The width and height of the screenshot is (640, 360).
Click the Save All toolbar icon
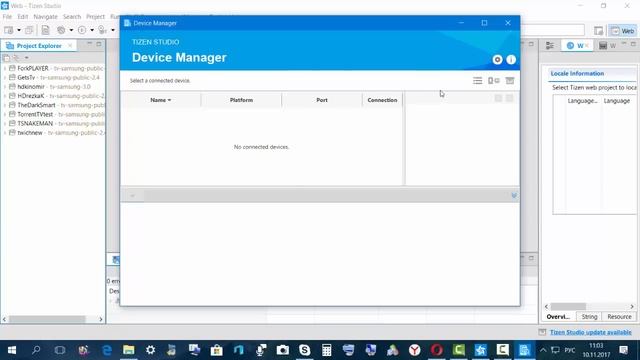click(x=29, y=30)
